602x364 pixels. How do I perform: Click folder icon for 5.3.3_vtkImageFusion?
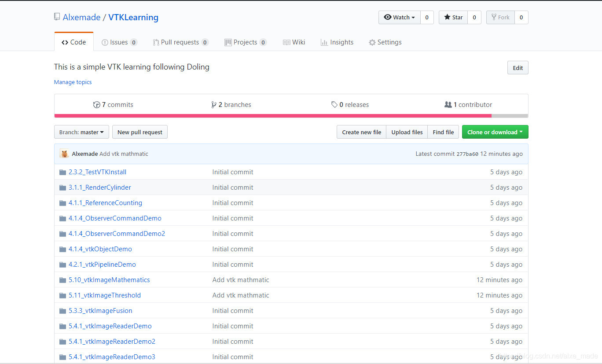(x=62, y=311)
